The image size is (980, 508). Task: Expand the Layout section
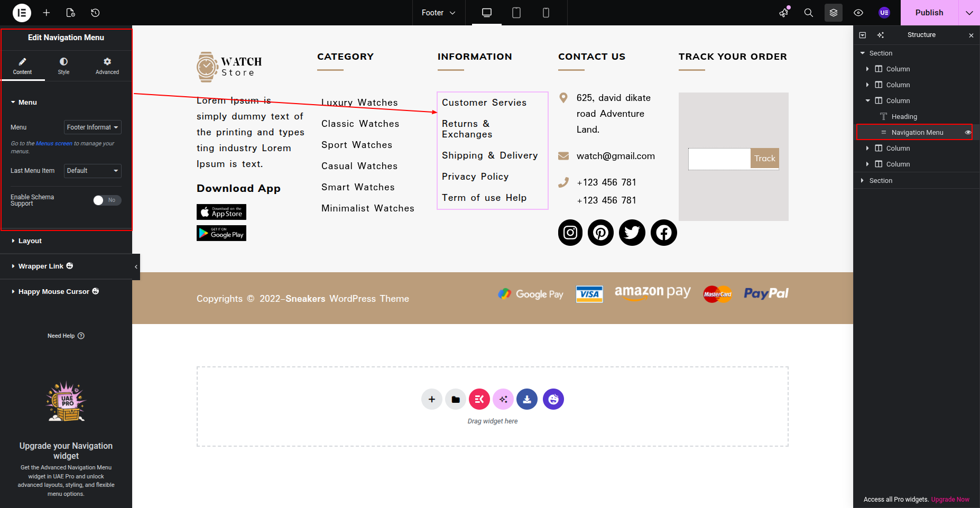pos(30,241)
